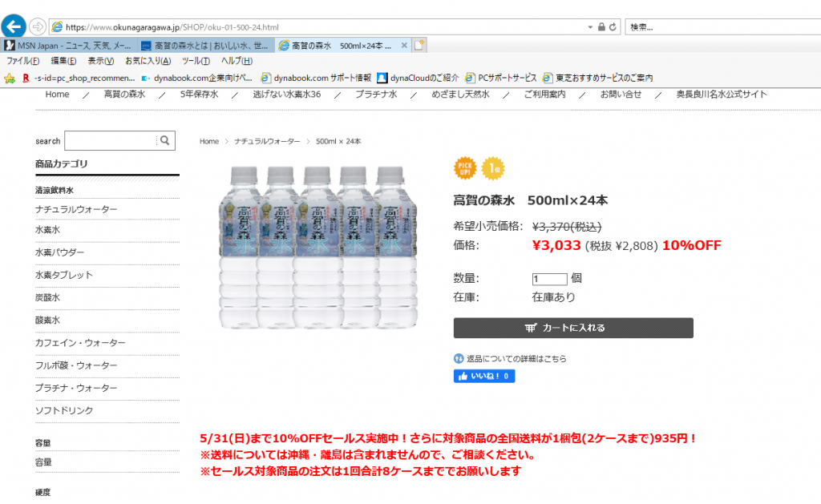Image resolution: width=821 pixels, height=504 pixels.
Task: Switch to the 高賀の森水とは tab
Action: pos(205,46)
